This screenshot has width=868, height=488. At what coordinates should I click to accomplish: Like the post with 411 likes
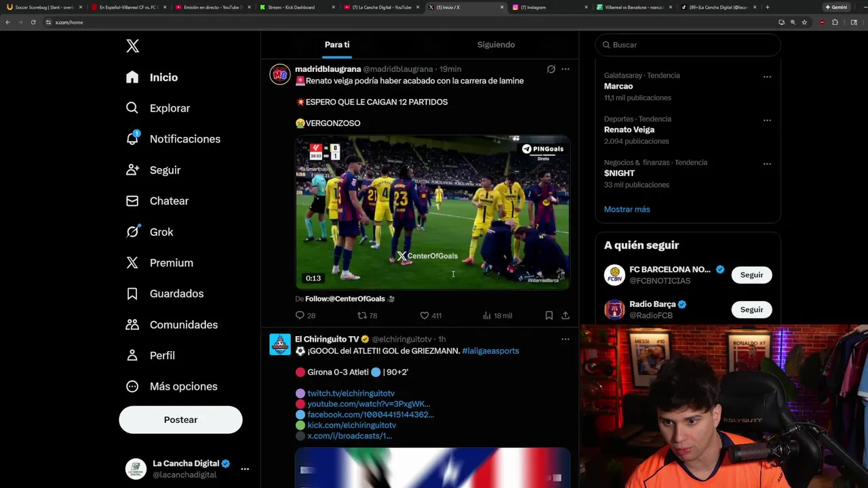click(x=425, y=315)
